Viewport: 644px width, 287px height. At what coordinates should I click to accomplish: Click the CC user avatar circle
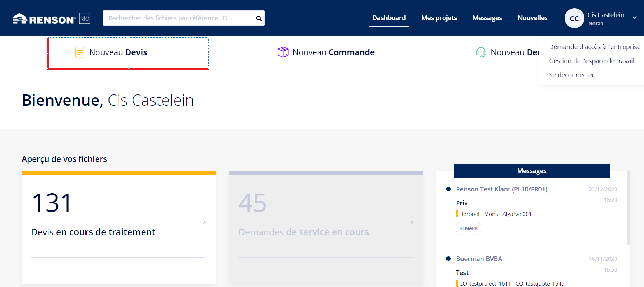coord(574,18)
